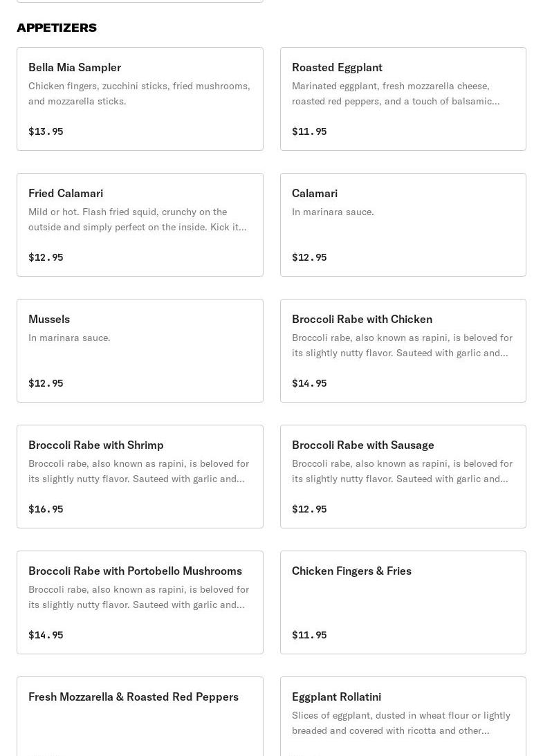The image size is (543, 756).
Task: Add Broccoli Rabe with Shrimp item
Action: (140, 477)
